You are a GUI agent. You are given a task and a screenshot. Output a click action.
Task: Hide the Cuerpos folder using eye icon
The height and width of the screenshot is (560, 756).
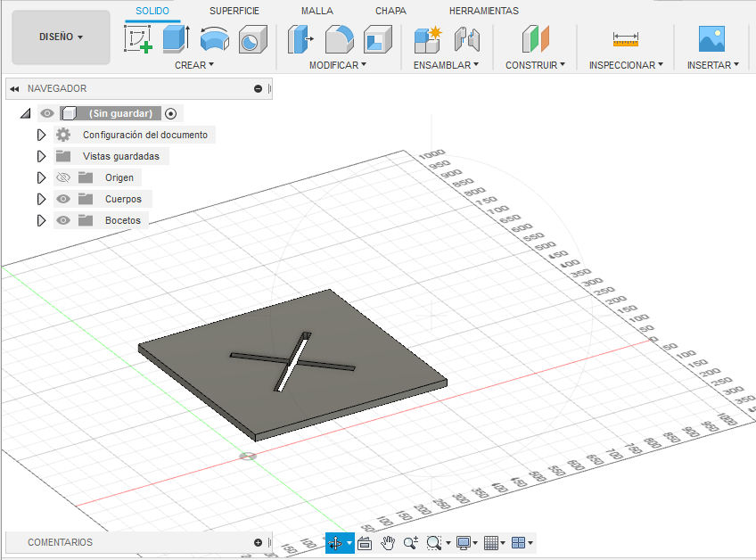coord(63,199)
